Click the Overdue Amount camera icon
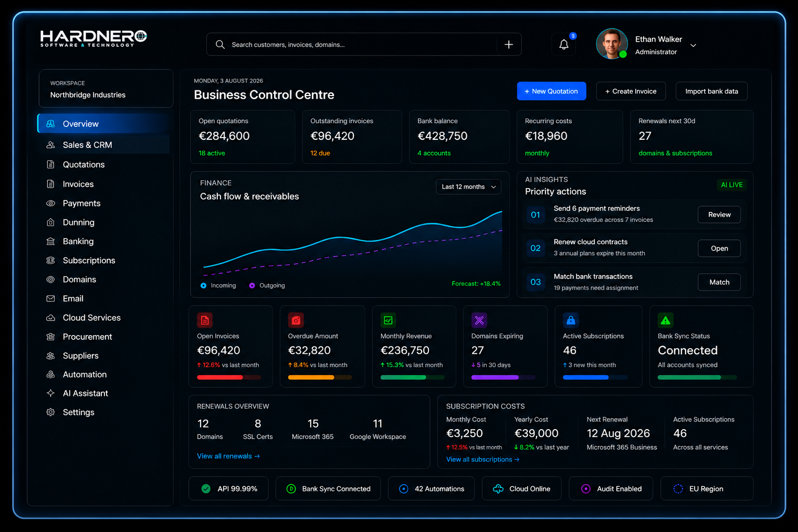This screenshot has height=532, width=798. [x=296, y=321]
